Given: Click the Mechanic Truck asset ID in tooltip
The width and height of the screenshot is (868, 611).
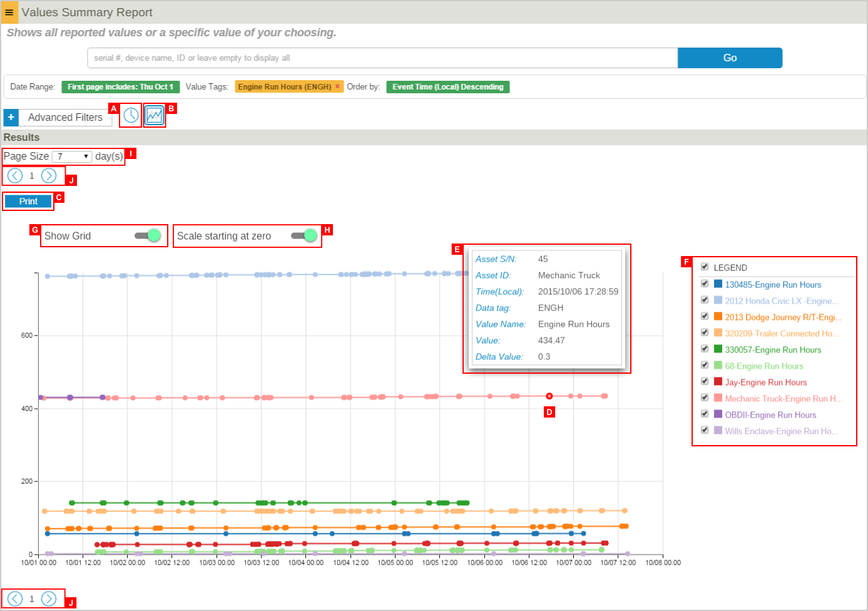Looking at the screenshot, I should (x=569, y=275).
